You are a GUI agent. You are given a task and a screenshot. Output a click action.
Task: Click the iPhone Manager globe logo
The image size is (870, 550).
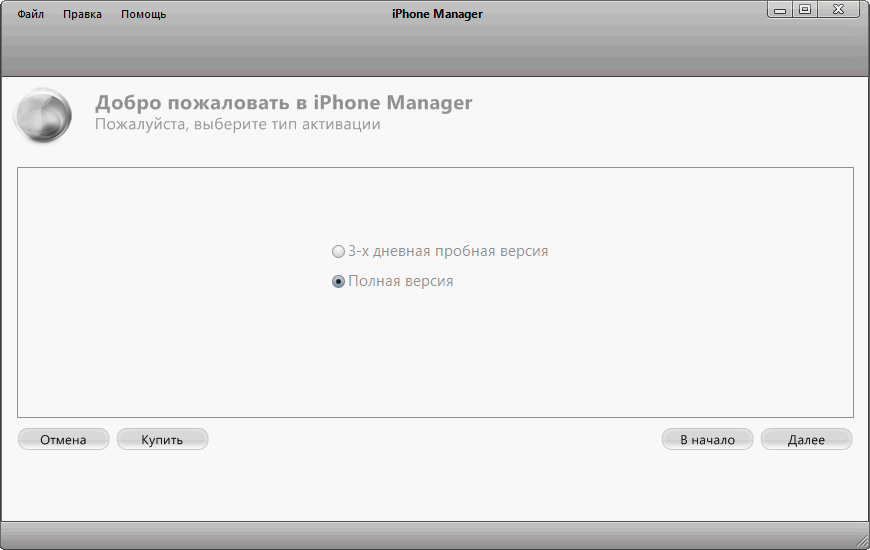coord(43,115)
